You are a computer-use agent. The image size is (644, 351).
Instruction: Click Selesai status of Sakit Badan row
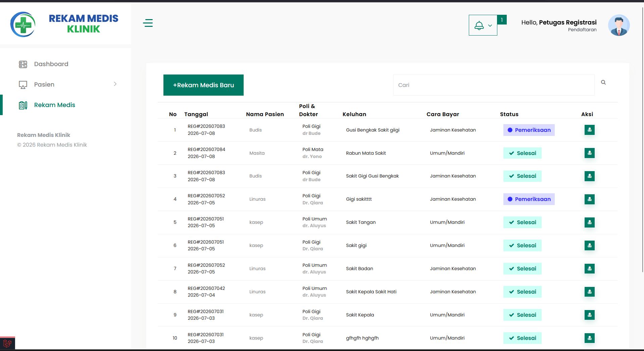click(x=522, y=269)
